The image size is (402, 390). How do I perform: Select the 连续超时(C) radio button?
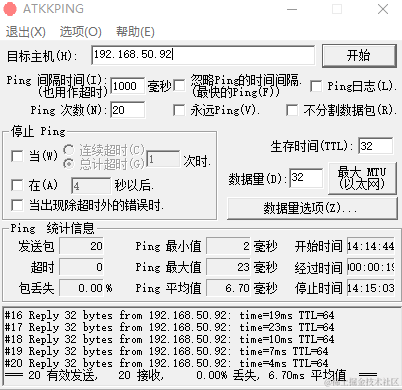click(69, 150)
